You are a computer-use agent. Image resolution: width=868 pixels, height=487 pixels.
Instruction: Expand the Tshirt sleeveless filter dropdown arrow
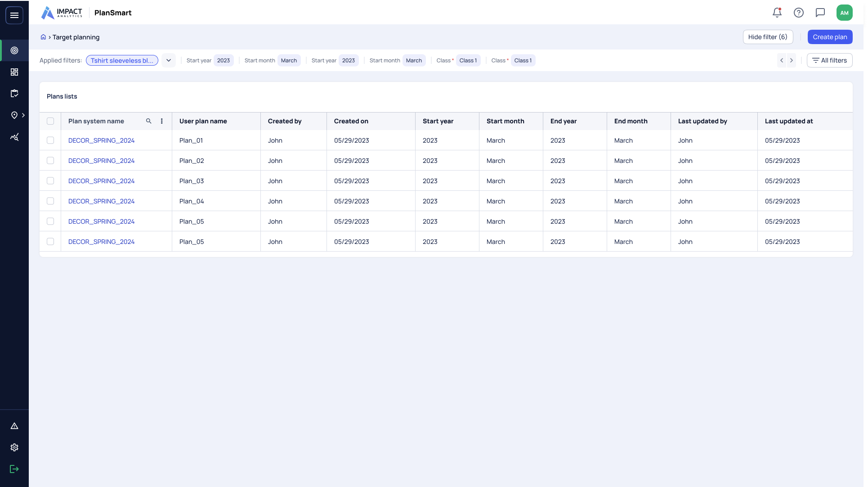pos(169,60)
